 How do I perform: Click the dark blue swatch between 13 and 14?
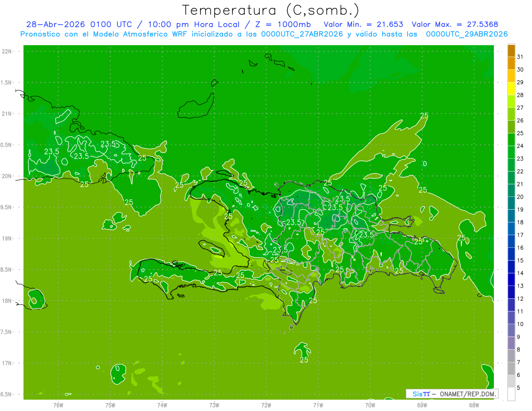point(511,280)
